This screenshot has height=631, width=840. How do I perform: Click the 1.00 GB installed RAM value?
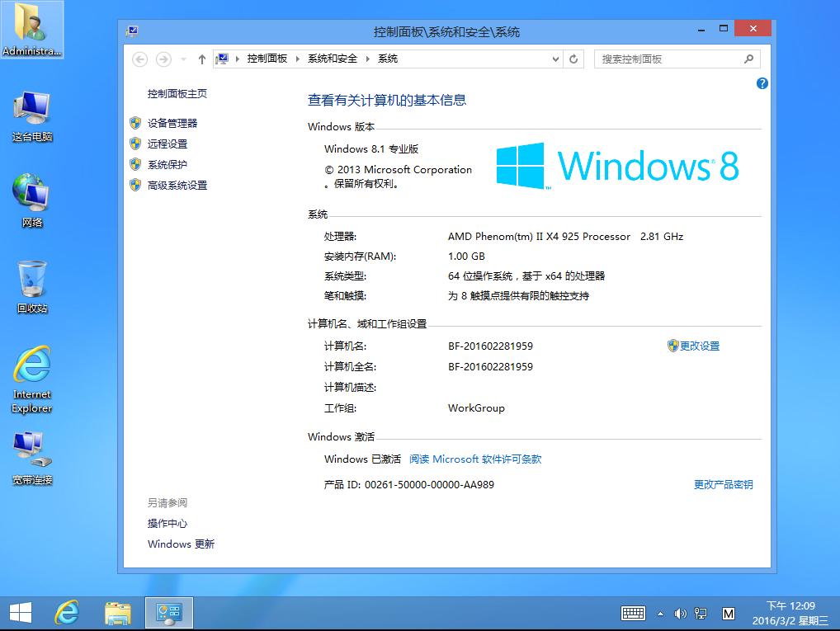coord(466,257)
